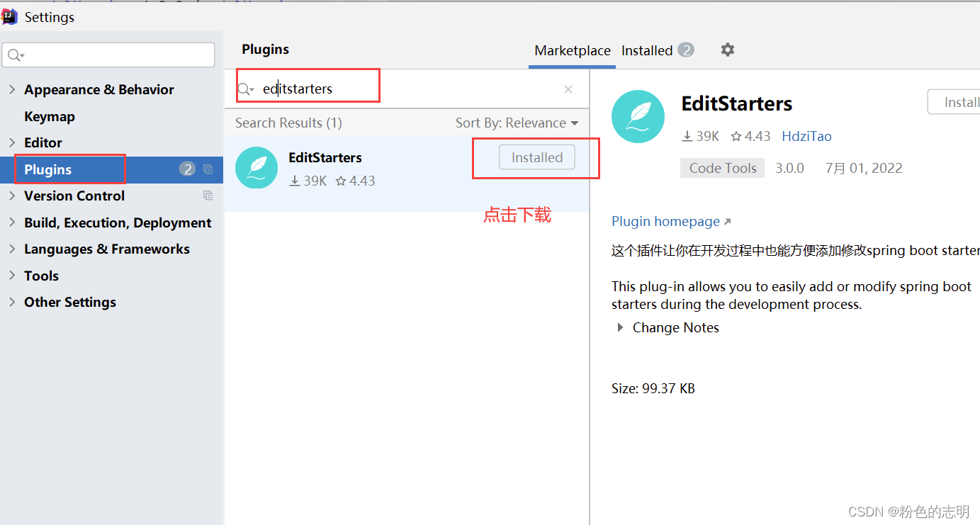The height and width of the screenshot is (525, 980).
Task: Click the EditStarters feather icon in results
Action: pos(256,168)
